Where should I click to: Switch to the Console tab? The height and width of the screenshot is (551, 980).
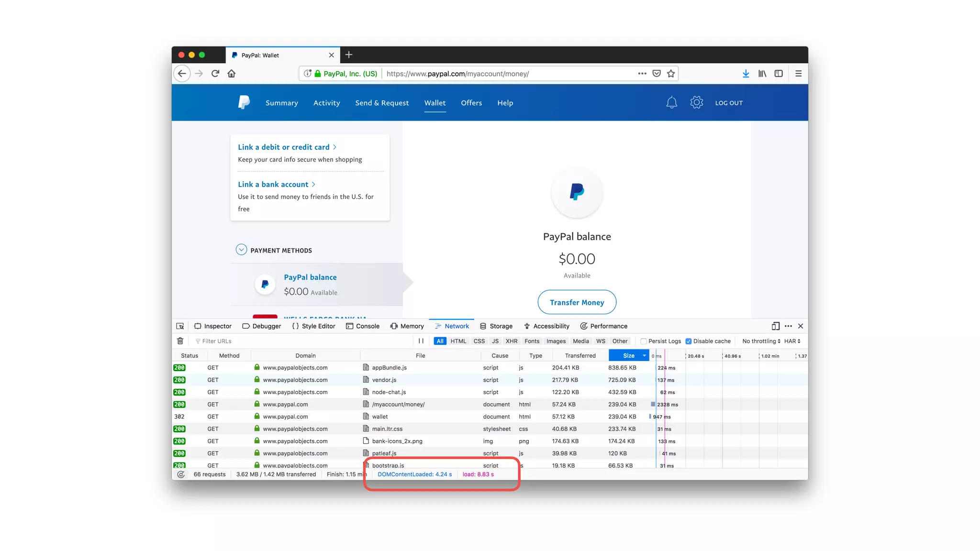click(363, 326)
